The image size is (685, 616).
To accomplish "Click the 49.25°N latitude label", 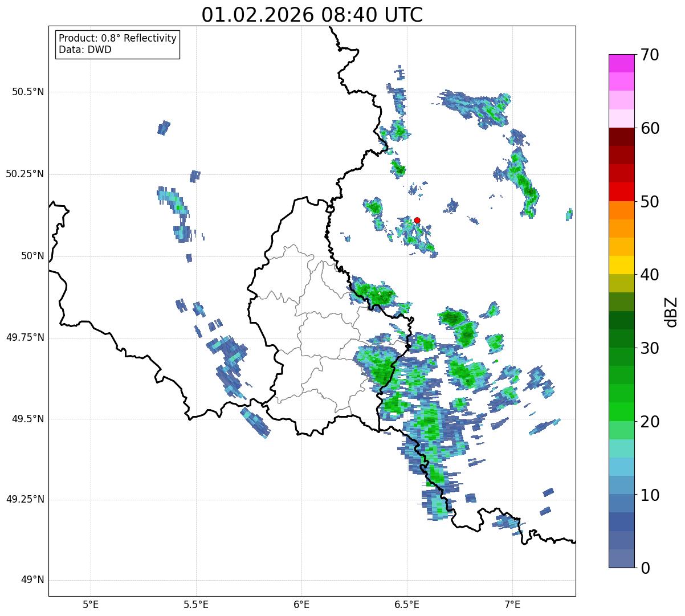I will click(25, 500).
